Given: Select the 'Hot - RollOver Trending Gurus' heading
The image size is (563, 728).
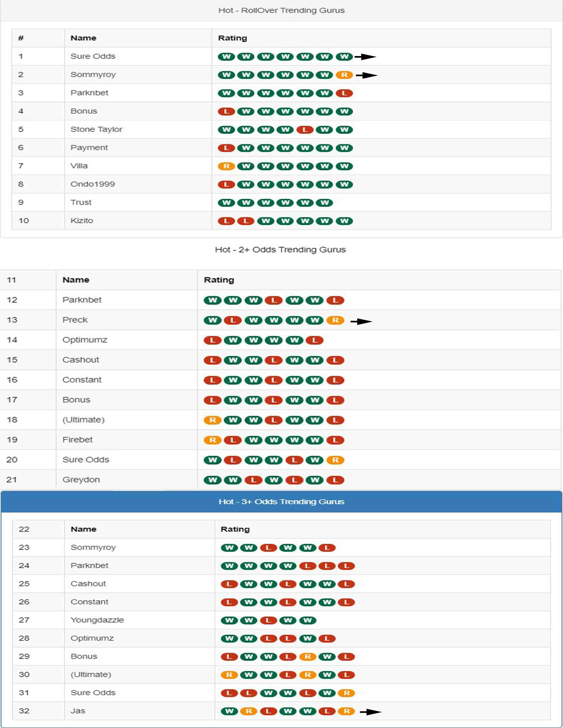Looking at the screenshot, I should 281,10.
